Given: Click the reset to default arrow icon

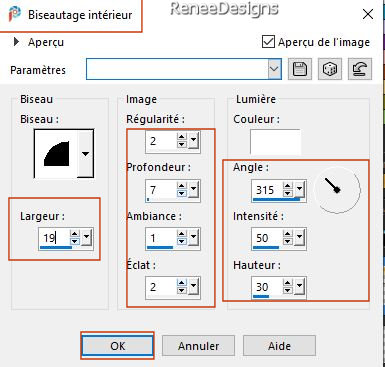Looking at the screenshot, I should tap(360, 69).
